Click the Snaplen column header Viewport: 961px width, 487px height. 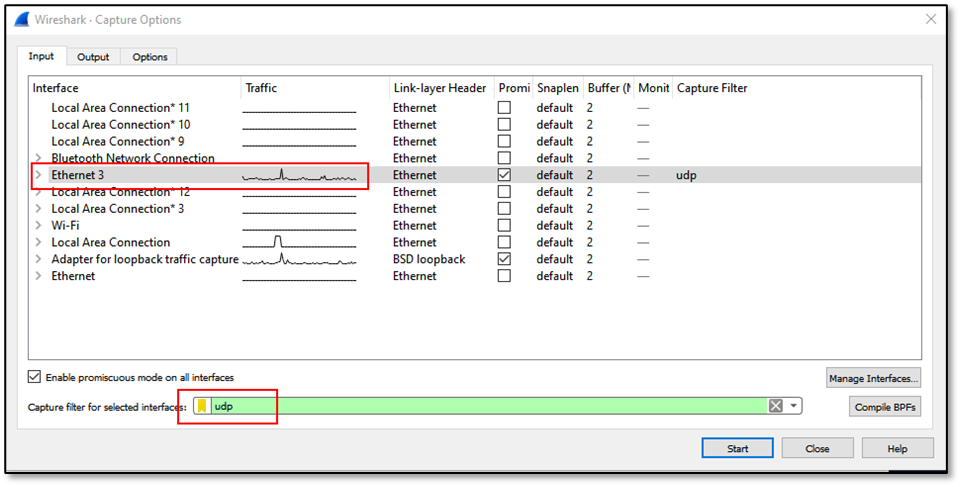(558, 88)
